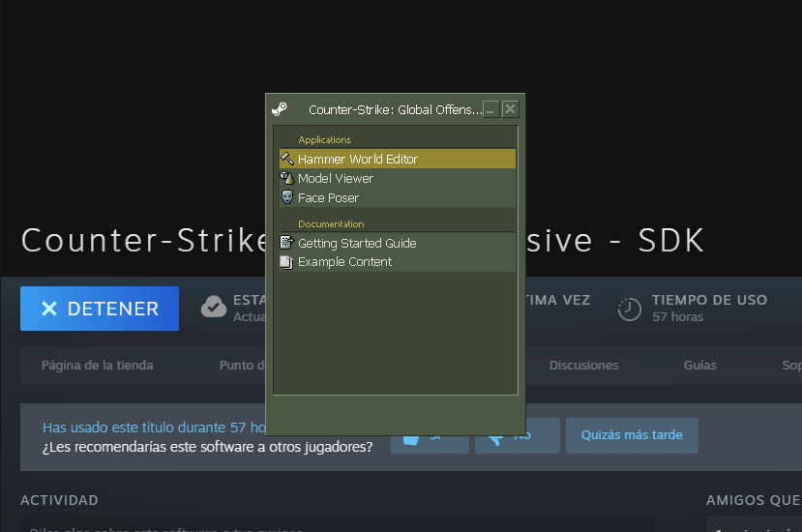This screenshot has height=532, width=802.
Task: Click the TIEMPO DE USO label
Action: [709, 300]
